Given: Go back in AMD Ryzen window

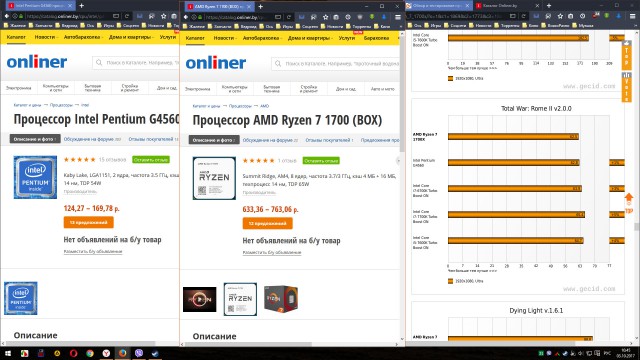Looking at the screenshot, I should pos(186,17).
